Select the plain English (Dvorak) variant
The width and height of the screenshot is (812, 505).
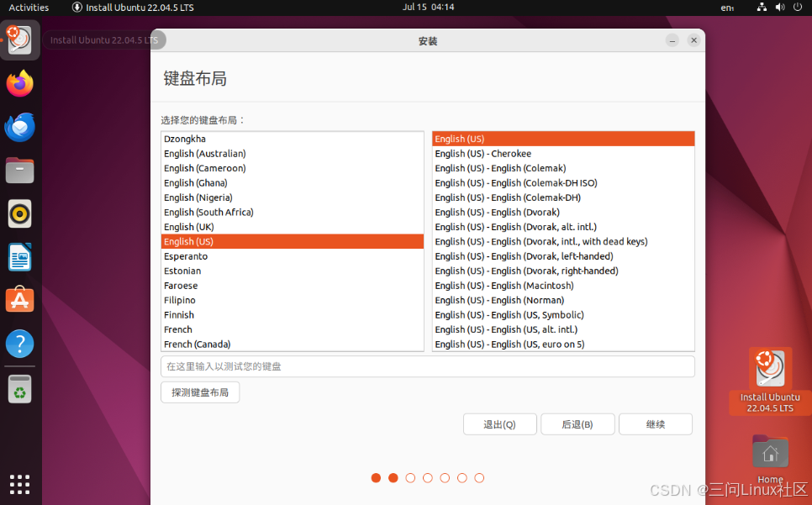coord(563,212)
